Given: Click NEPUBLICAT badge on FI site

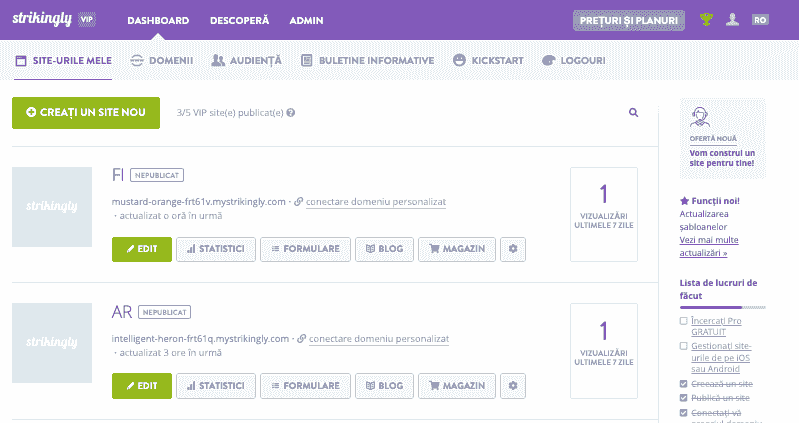Looking at the screenshot, I should (157, 175).
